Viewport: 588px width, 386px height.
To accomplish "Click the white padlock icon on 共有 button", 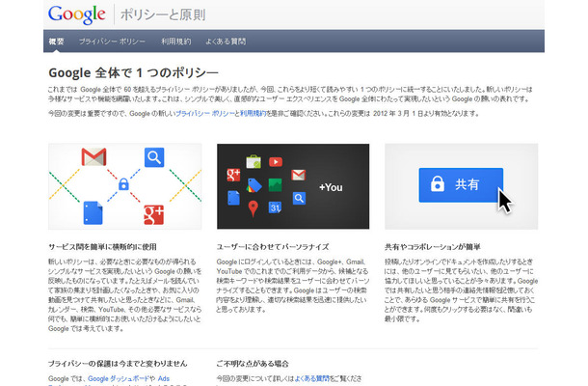I will pos(438,184).
